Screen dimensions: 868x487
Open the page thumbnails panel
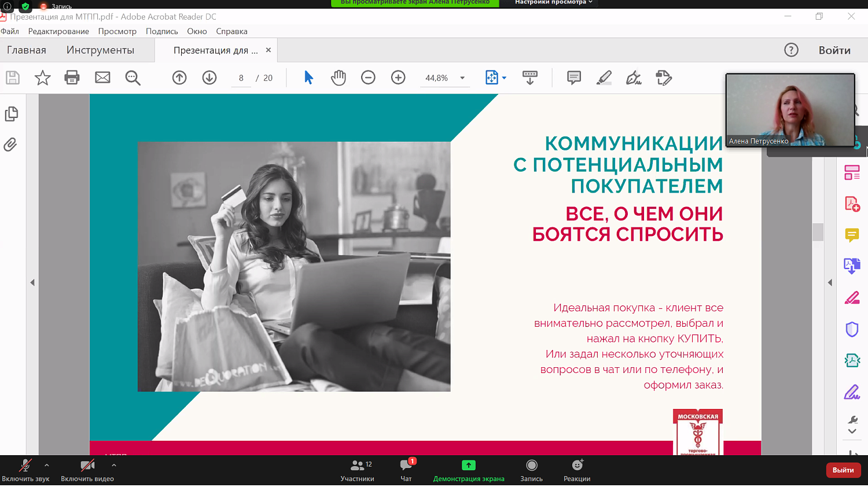click(x=11, y=114)
